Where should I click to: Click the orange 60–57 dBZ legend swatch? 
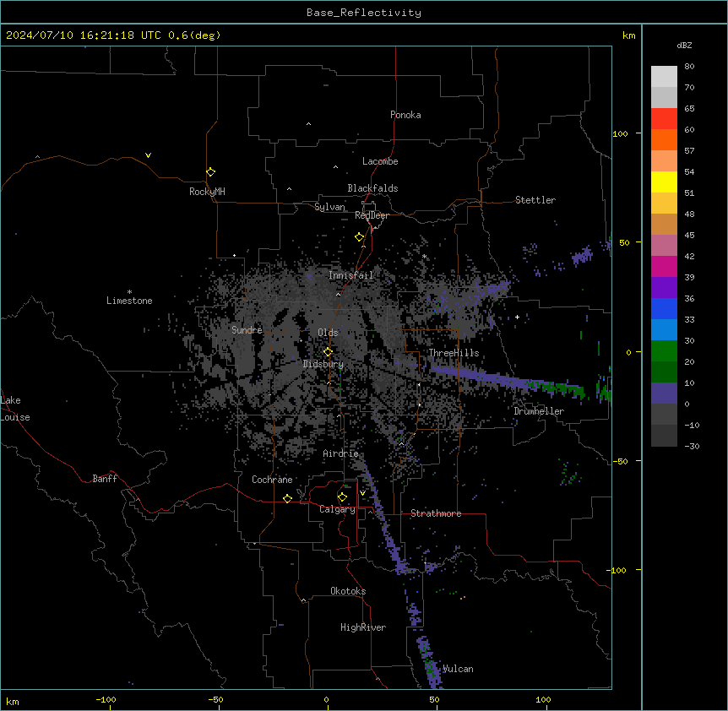pos(664,139)
